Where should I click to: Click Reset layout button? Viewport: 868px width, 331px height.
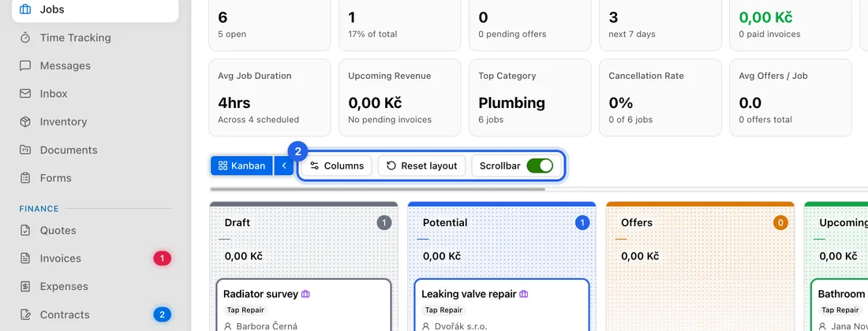[422, 165]
